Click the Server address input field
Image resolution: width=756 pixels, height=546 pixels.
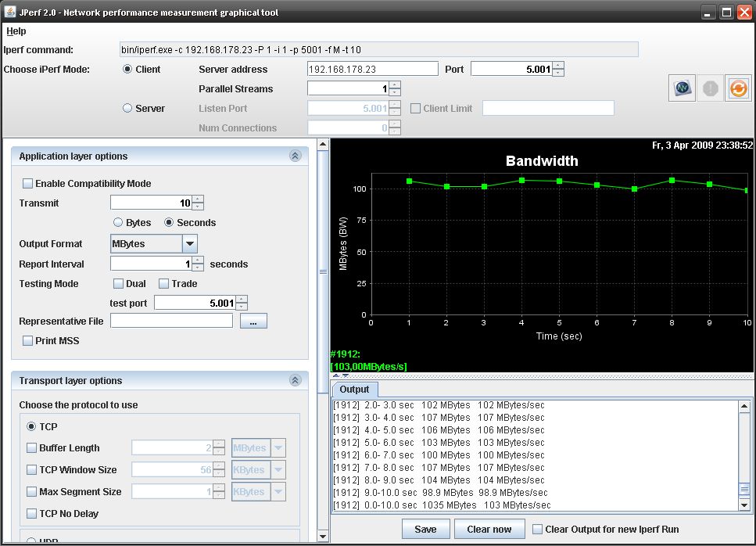[x=372, y=70]
